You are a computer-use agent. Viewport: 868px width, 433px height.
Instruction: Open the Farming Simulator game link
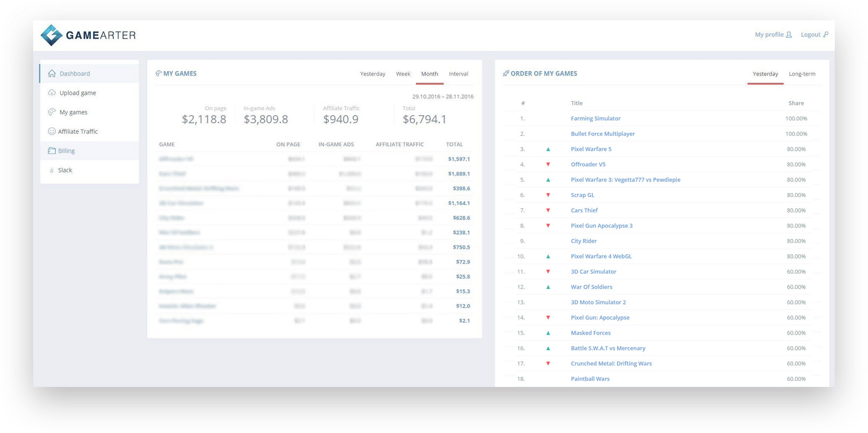[x=596, y=119]
